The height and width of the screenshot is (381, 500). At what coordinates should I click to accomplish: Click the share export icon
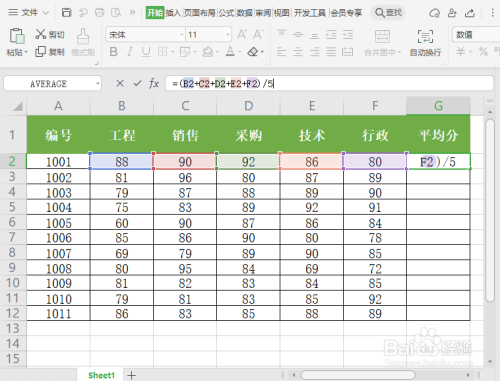[x=470, y=13]
